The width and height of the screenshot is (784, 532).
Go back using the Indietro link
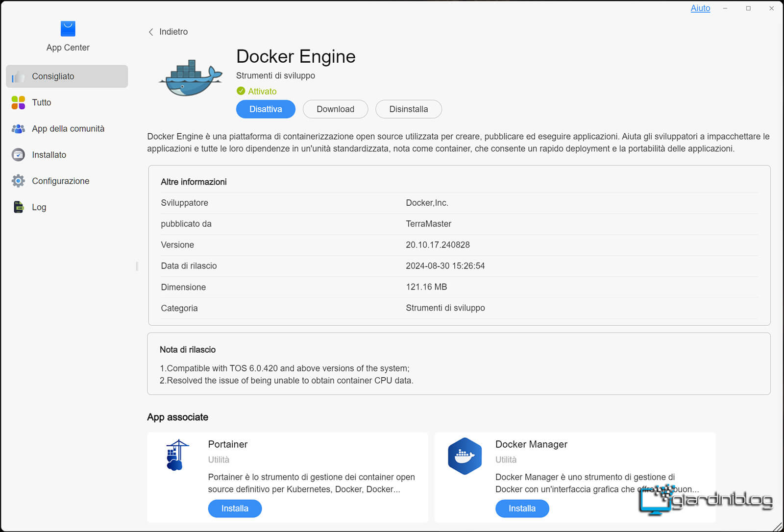173,32
